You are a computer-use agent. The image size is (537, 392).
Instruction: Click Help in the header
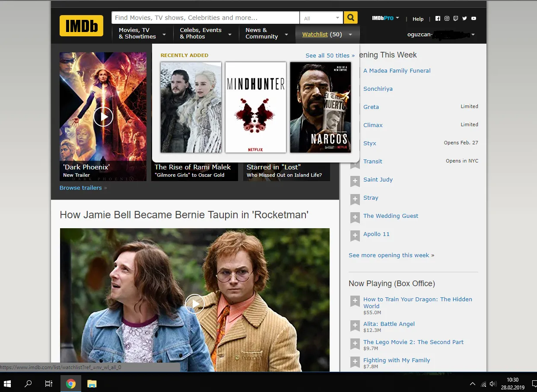pos(418,19)
